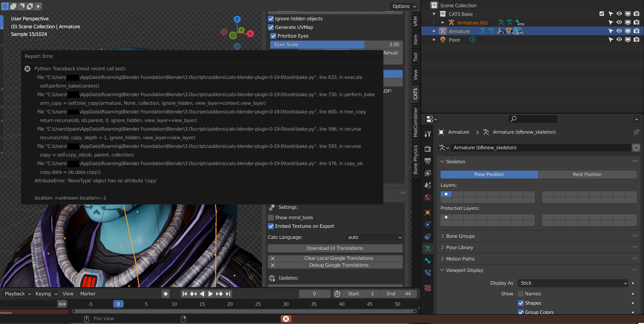Switch to the MatCombiner sidebar tab
644x324 pixels.
coord(415,122)
